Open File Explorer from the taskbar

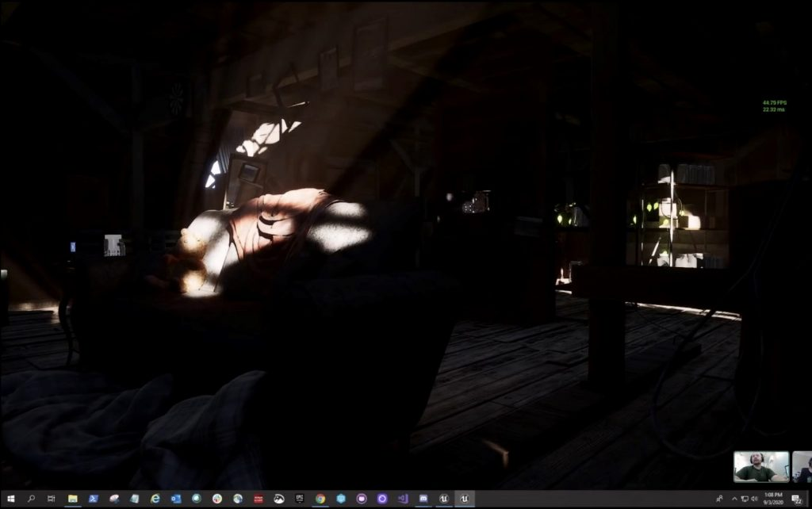72,499
